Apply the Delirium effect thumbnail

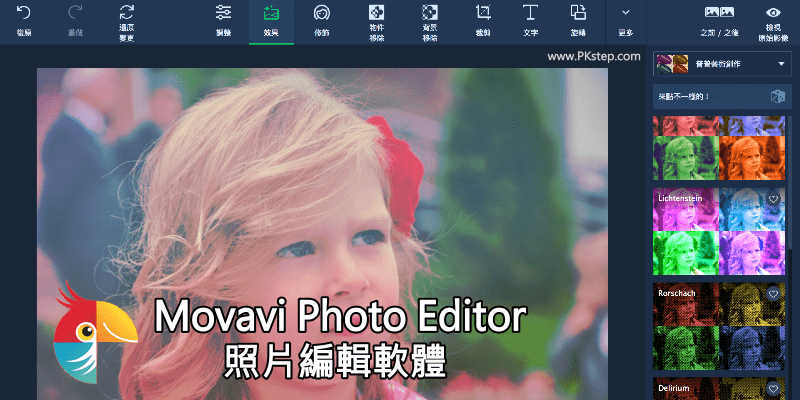[719, 389]
